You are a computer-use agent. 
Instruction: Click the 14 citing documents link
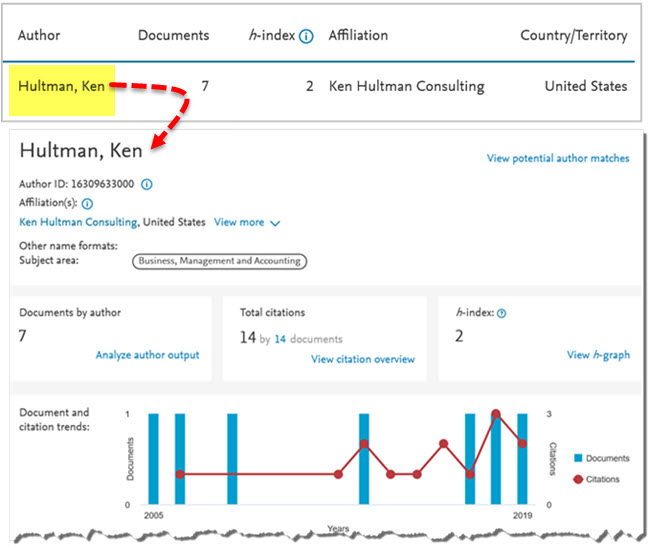(x=280, y=339)
